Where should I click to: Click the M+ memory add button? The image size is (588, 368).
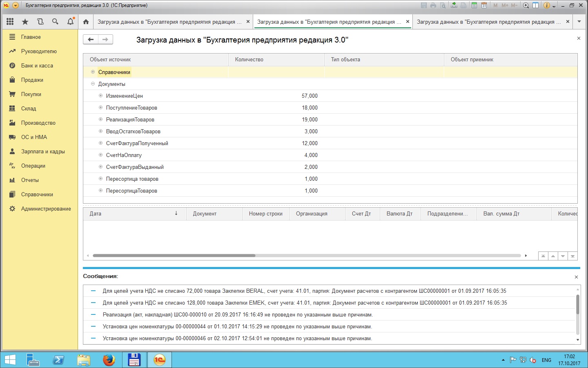[x=505, y=5]
